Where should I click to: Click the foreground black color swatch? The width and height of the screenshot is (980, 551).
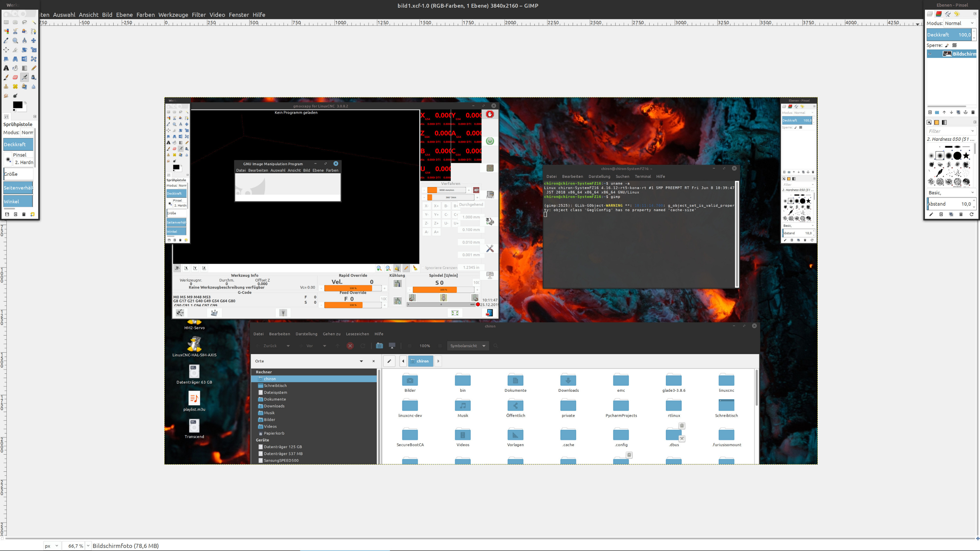[17, 105]
